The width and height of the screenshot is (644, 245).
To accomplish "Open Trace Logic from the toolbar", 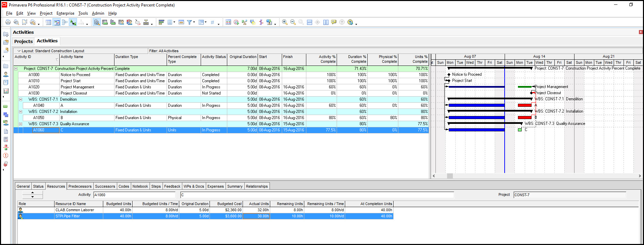I will pos(138,22).
